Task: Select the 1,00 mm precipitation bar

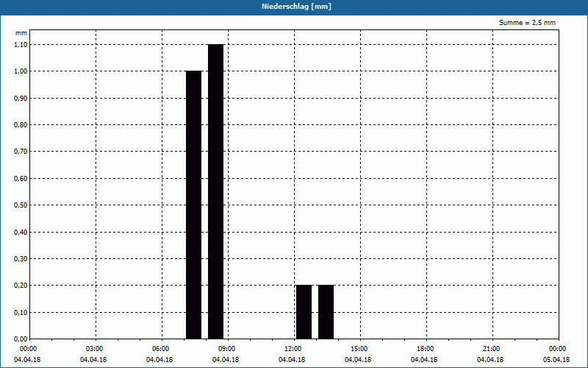Action: pos(194,205)
